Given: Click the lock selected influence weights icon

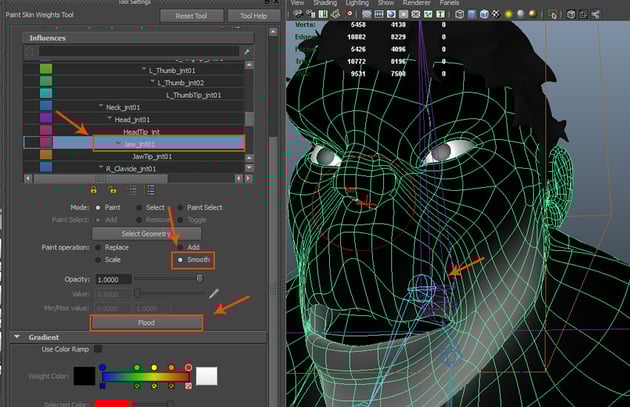Looking at the screenshot, I should point(95,189).
